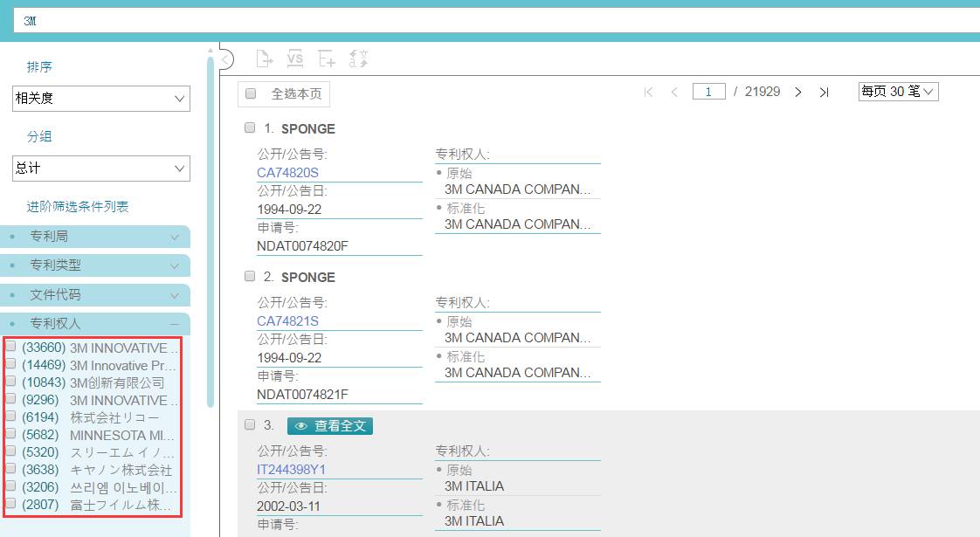The width and height of the screenshot is (980, 537).
Task: Select checkbox for result 3
Action: pos(250,424)
